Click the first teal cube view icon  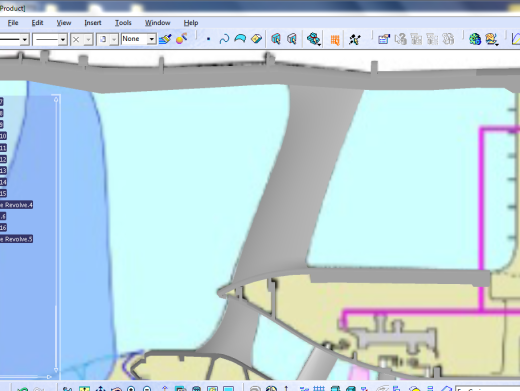click(x=276, y=39)
